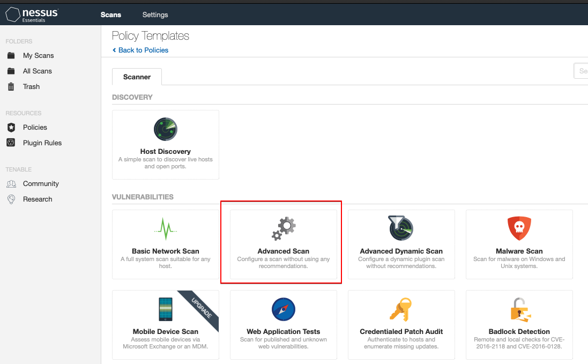This screenshot has width=588, height=364.
Task: Select the Scanner tab
Action: [137, 77]
